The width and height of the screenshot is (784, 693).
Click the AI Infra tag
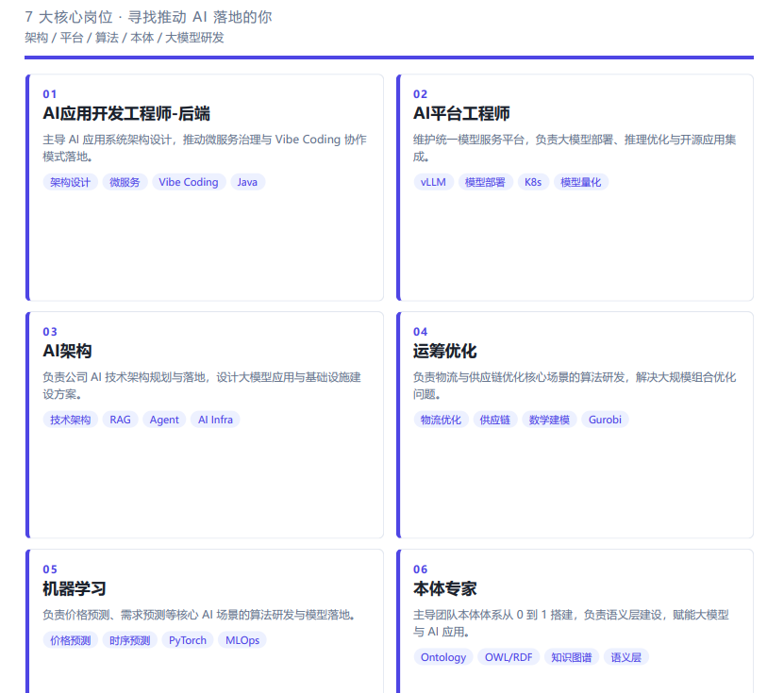(x=215, y=420)
